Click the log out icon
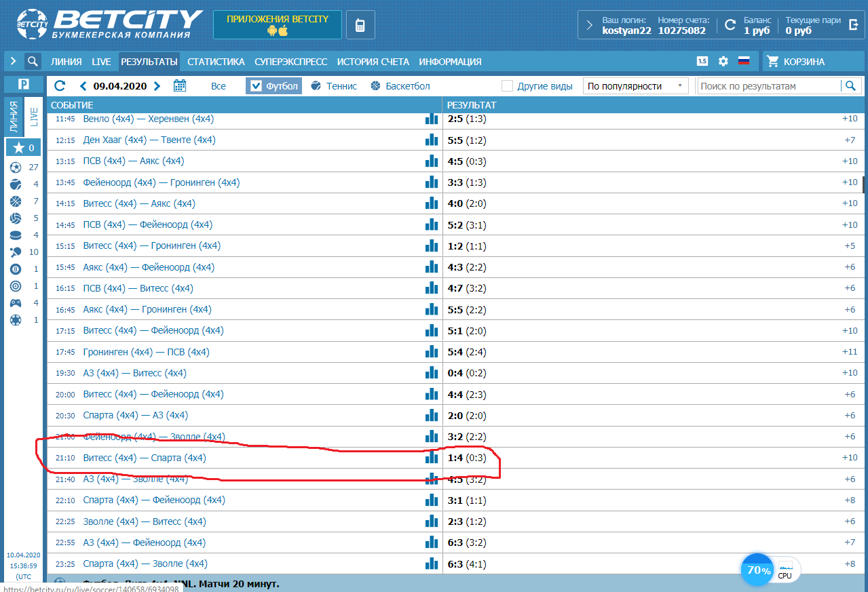The height and width of the screenshot is (592, 868). (x=853, y=25)
